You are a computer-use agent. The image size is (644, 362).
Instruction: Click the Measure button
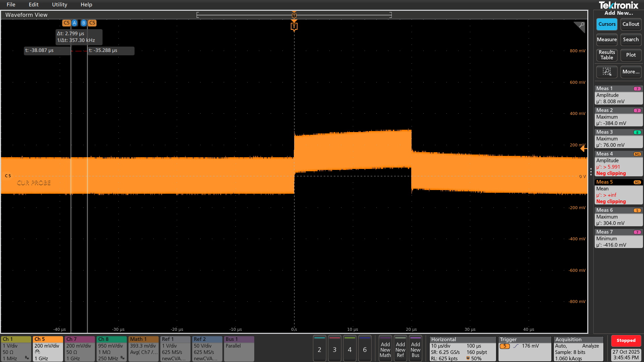[606, 40]
